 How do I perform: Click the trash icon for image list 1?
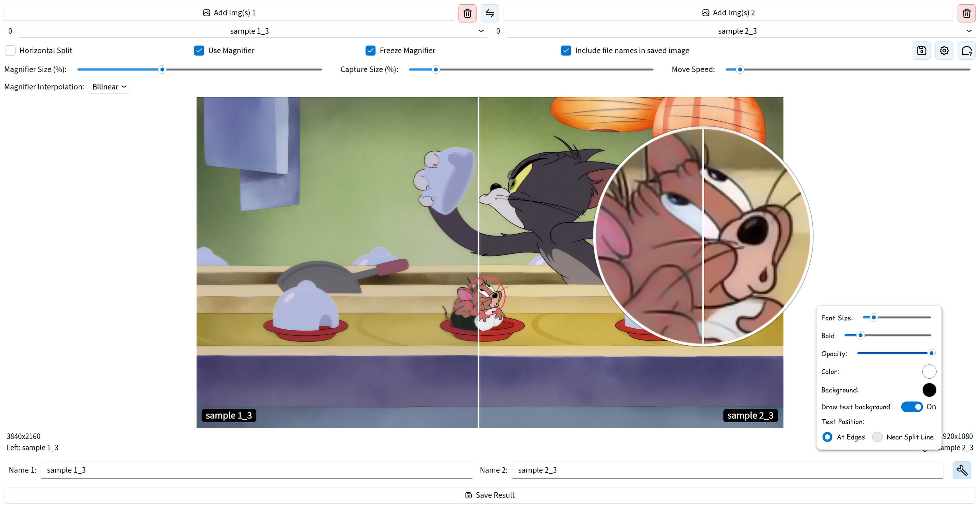pos(467,13)
